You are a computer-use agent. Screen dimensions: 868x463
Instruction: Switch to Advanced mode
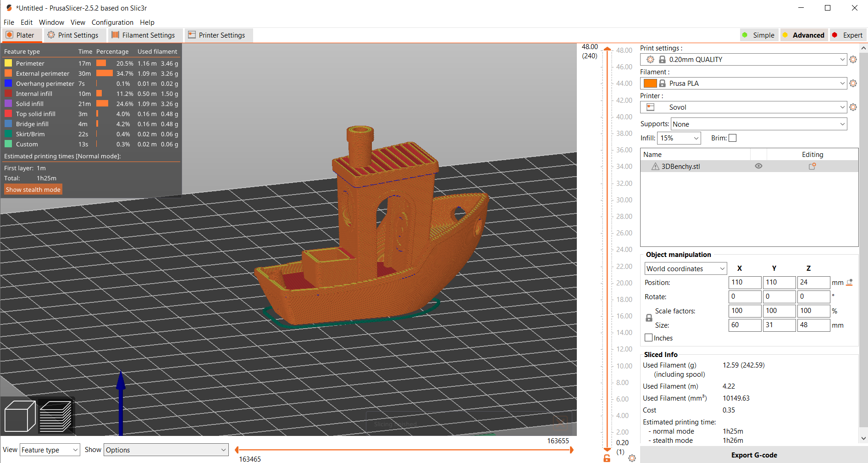[x=803, y=35]
